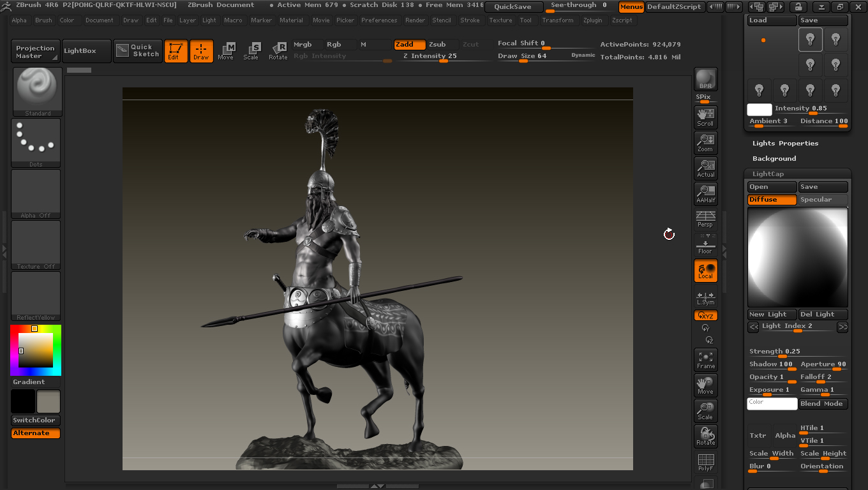
Task: Select Diffuse in LightCap
Action: click(x=772, y=200)
